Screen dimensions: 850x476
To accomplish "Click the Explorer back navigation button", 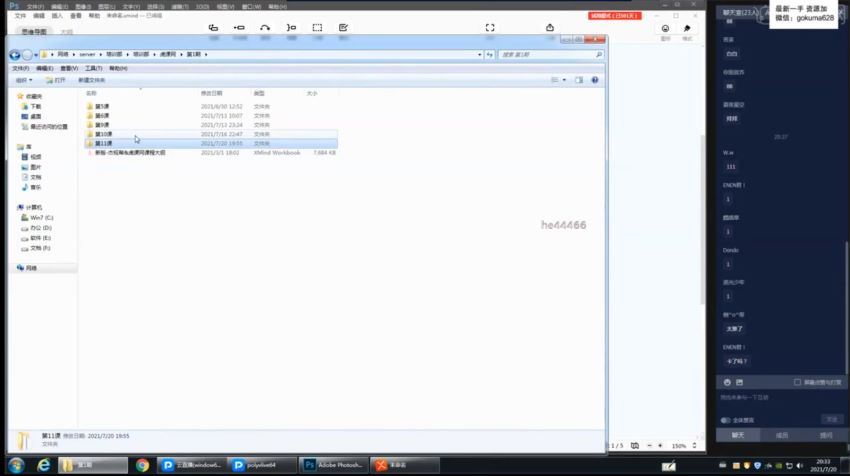I will [15, 55].
